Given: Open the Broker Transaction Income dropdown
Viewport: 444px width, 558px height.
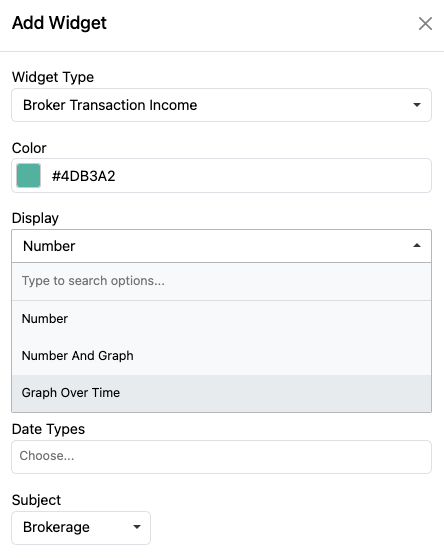Looking at the screenshot, I should click(x=221, y=105).
